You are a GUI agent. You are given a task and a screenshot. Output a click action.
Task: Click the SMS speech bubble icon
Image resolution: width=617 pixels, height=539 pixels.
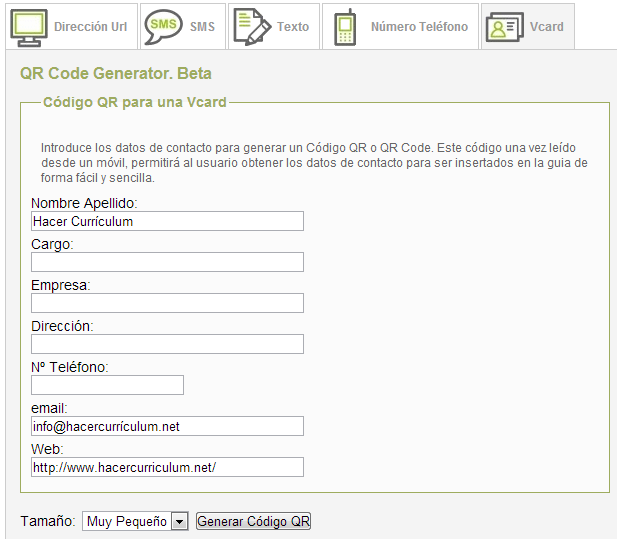163,27
